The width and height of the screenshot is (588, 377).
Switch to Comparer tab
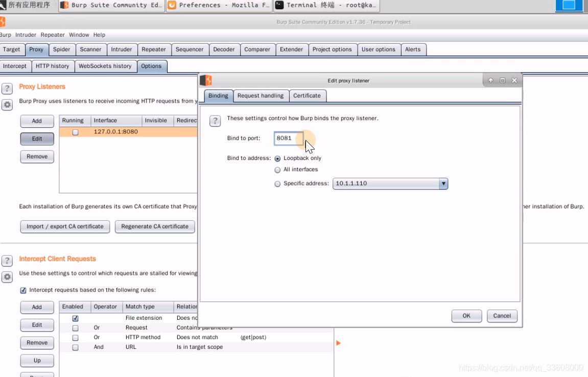(257, 50)
